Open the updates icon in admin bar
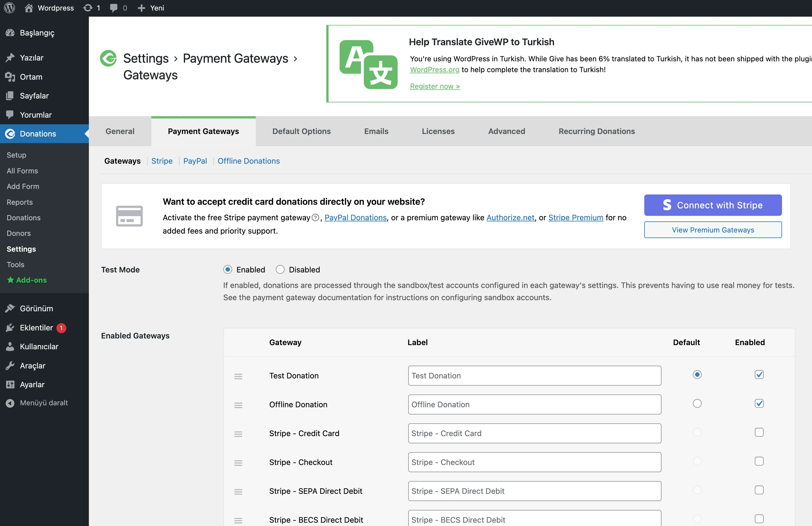812x526 pixels. pyautogui.click(x=88, y=8)
